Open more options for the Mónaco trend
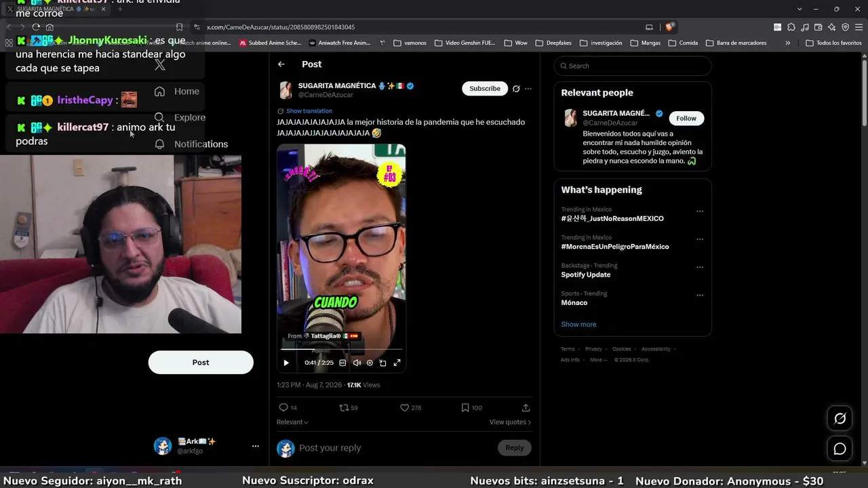 (x=700, y=296)
